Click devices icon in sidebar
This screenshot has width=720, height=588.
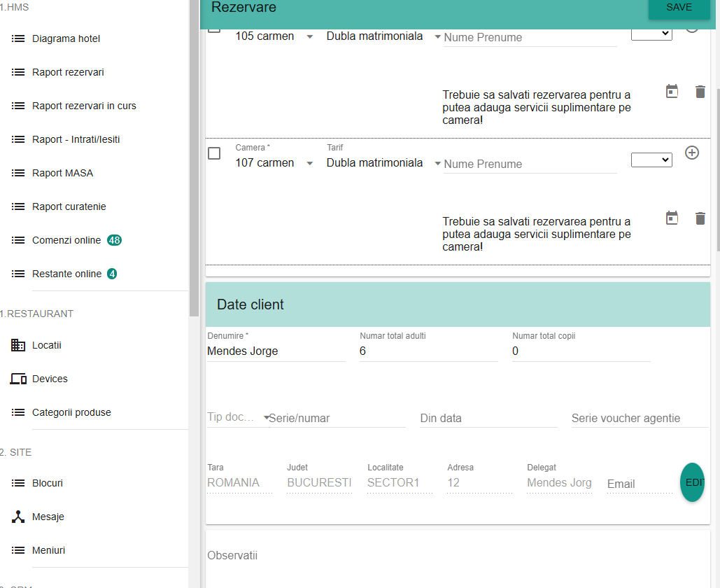(18, 379)
